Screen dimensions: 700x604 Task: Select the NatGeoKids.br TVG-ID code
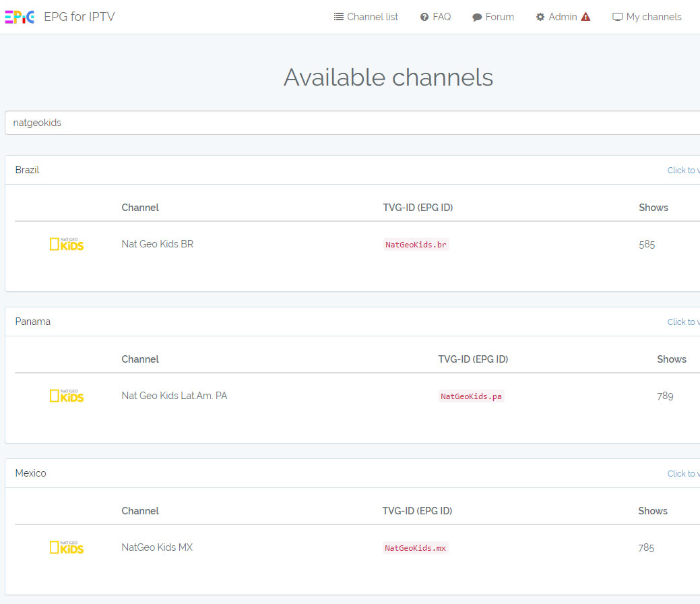(416, 245)
